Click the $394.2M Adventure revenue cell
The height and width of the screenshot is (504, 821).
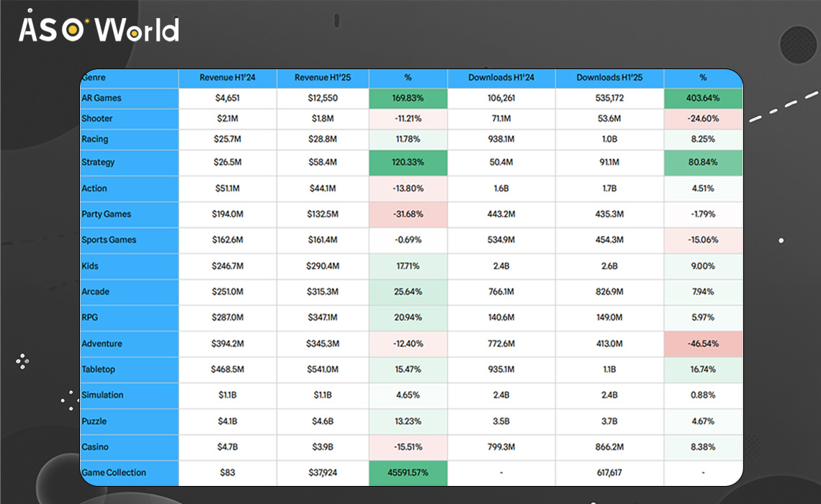[x=228, y=344]
